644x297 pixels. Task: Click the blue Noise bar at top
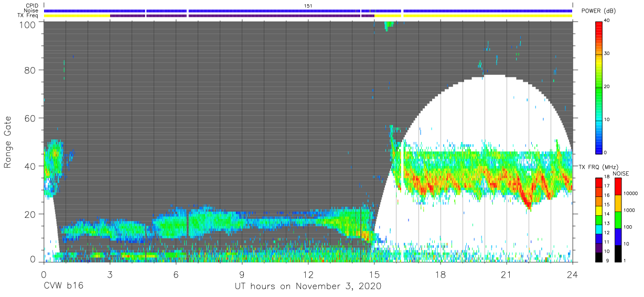click(308, 10)
